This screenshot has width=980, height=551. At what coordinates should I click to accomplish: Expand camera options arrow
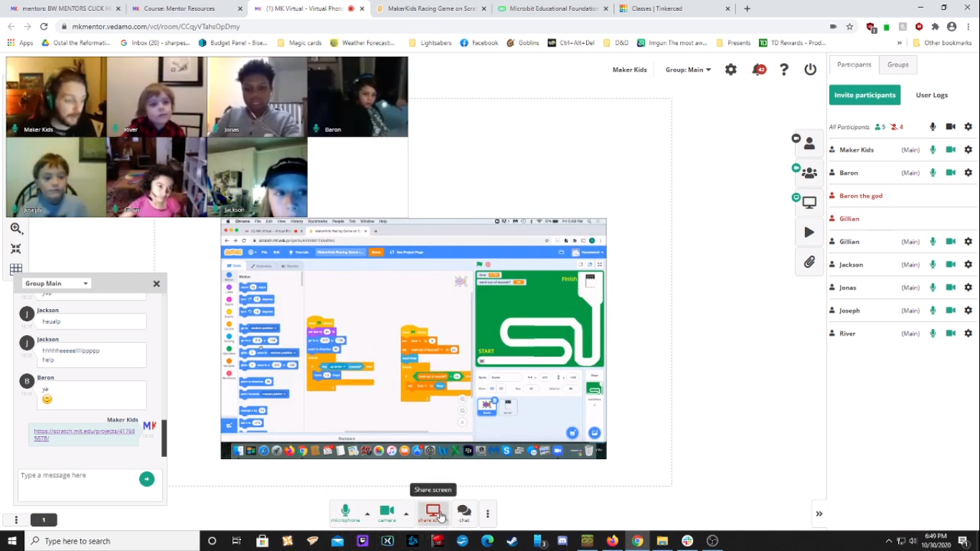pos(406,514)
